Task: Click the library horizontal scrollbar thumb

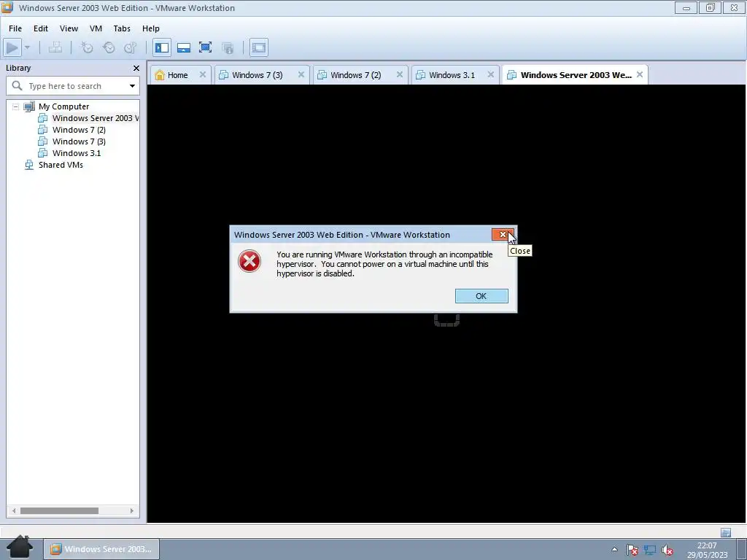Action: click(59, 510)
